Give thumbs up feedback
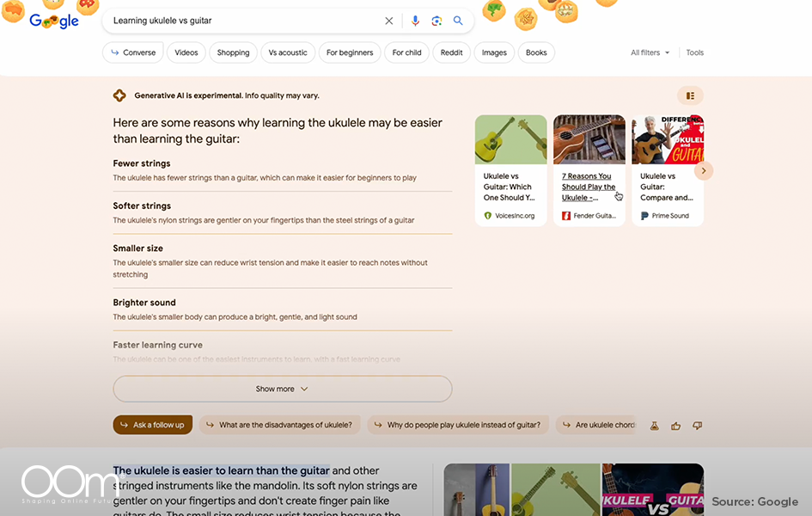 (675, 426)
